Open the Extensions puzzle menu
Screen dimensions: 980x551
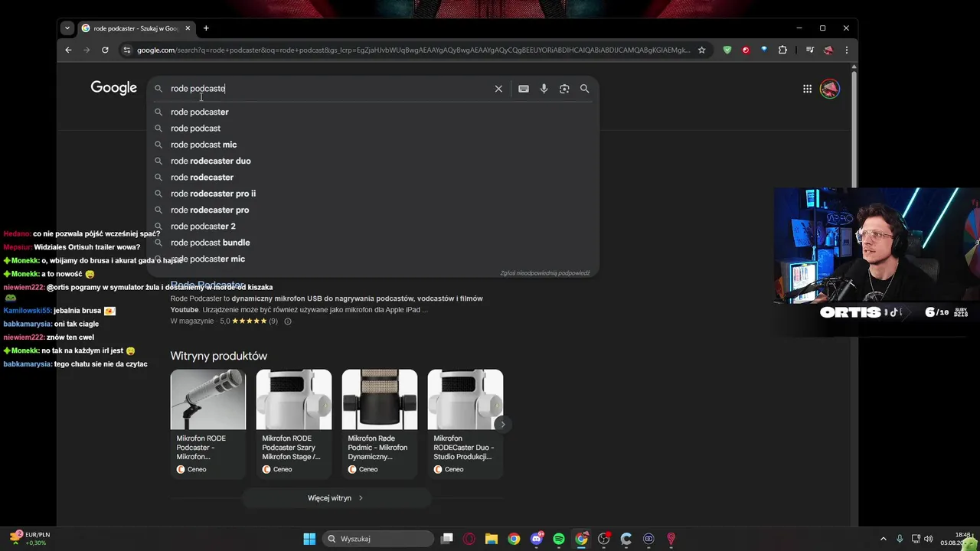pyautogui.click(x=782, y=50)
